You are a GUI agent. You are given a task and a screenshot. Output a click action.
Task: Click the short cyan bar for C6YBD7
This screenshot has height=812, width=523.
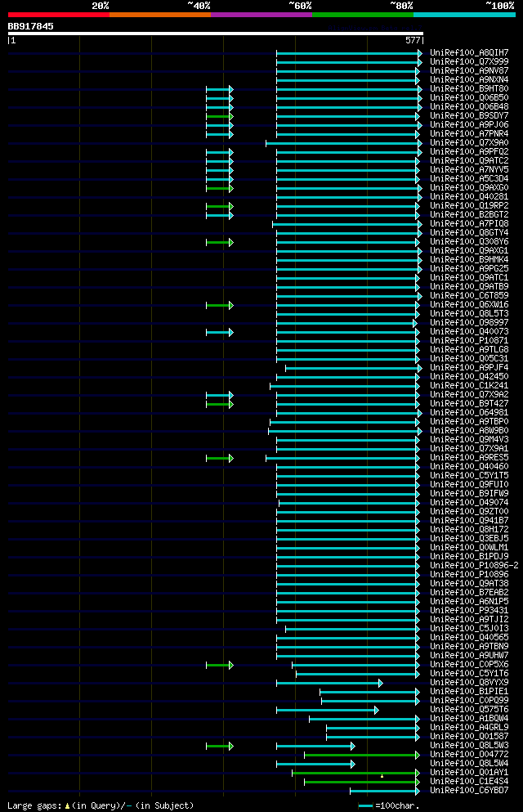pyautogui.click(x=385, y=792)
